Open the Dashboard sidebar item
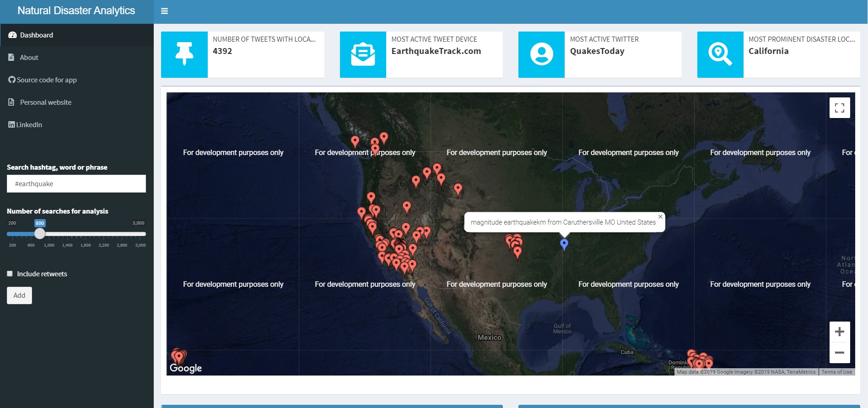Screen dimensions: 868x408 (x=77, y=35)
